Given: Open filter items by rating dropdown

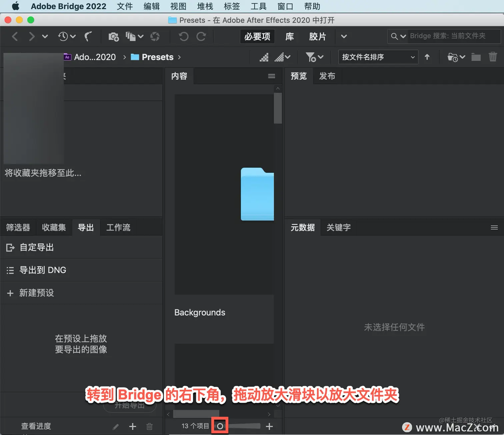Looking at the screenshot, I should (x=315, y=57).
